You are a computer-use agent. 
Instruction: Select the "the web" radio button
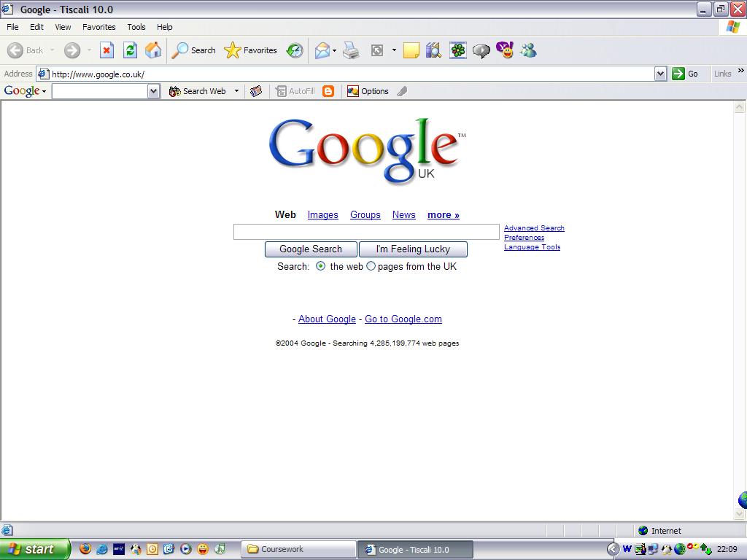coord(321,266)
